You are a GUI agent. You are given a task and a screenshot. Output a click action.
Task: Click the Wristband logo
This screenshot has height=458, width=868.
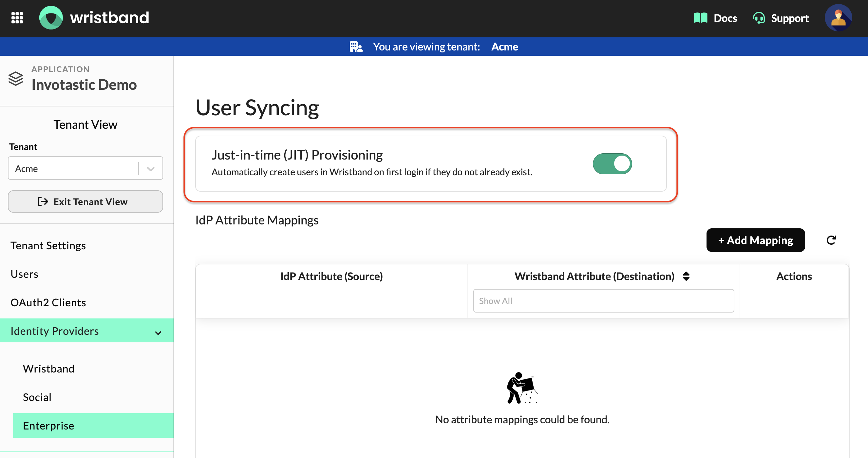(x=94, y=17)
